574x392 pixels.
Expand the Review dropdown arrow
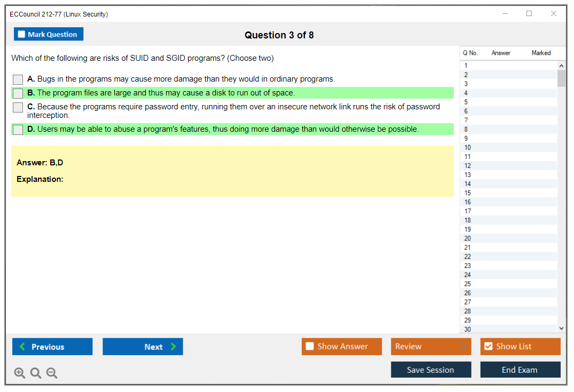[463, 347]
